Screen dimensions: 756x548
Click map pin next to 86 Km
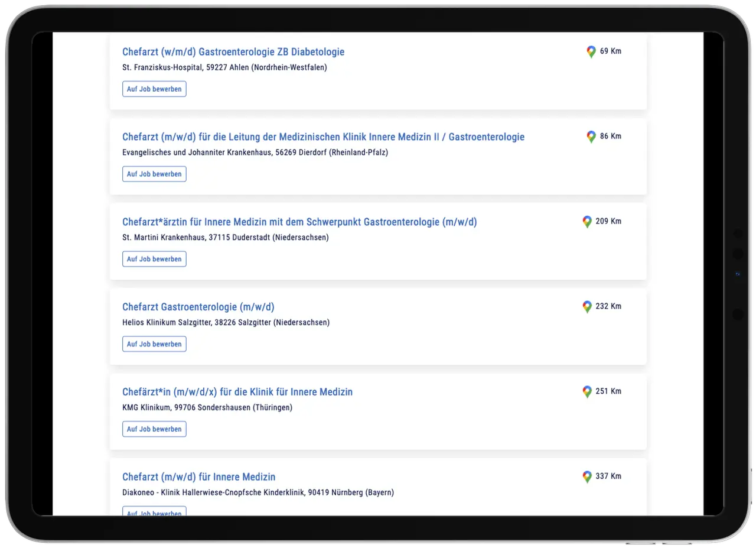click(591, 137)
